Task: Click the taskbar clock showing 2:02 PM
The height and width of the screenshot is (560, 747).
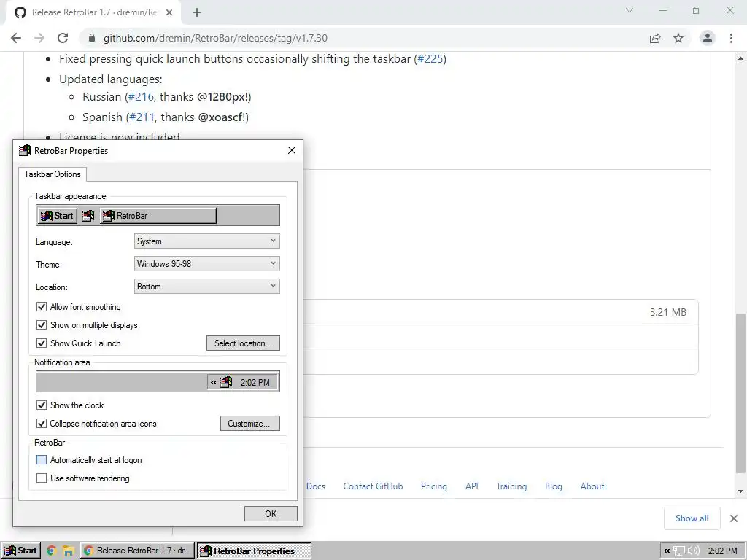Action: point(722,551)
